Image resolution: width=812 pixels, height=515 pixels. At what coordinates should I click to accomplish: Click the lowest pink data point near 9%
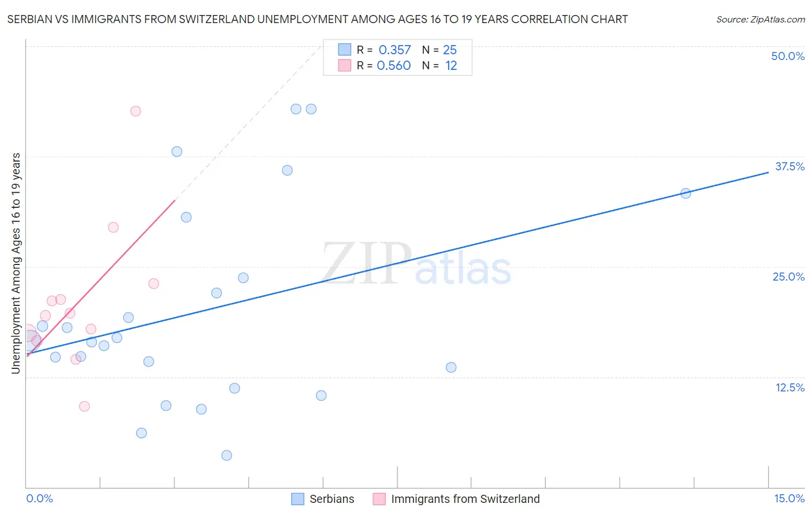pyautogui.click(x=84, y=406)
